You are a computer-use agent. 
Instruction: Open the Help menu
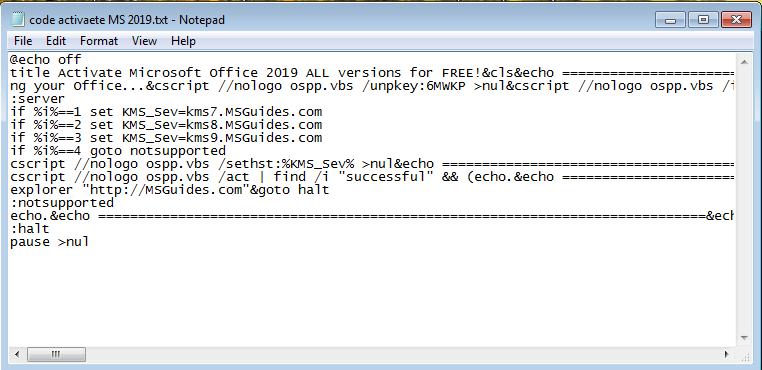tap(183, 41)
